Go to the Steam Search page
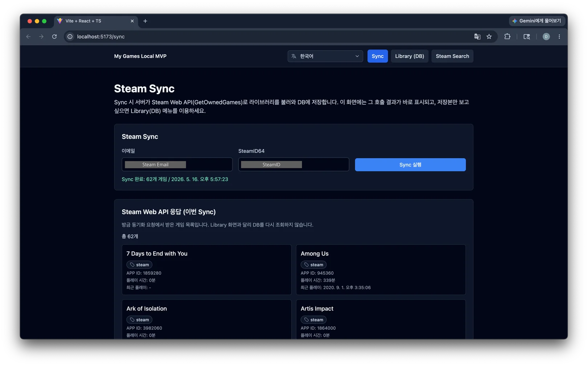Screen dimensions: 588x366 (x=452, y=56)
